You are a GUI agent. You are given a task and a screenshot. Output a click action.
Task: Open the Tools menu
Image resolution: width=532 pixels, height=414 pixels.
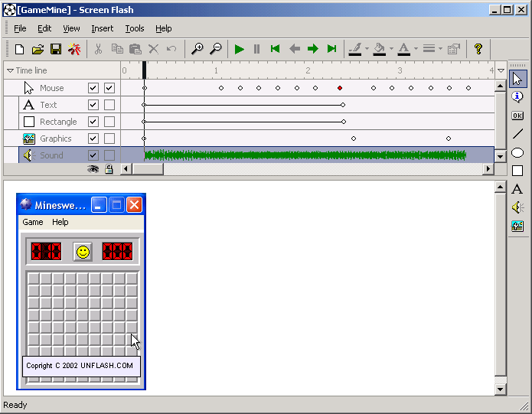pyautogui.click(x=135, y=28)
